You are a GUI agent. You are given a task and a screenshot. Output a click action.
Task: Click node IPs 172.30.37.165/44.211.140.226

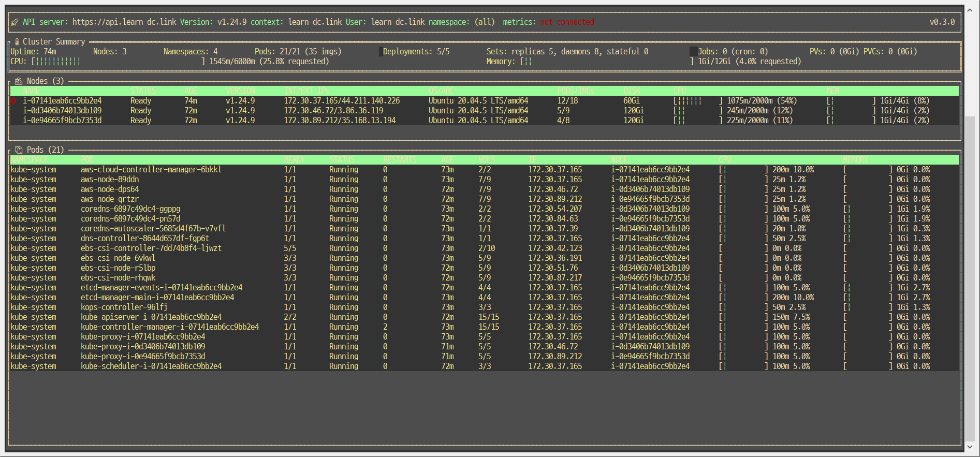(x=342, y=101)
